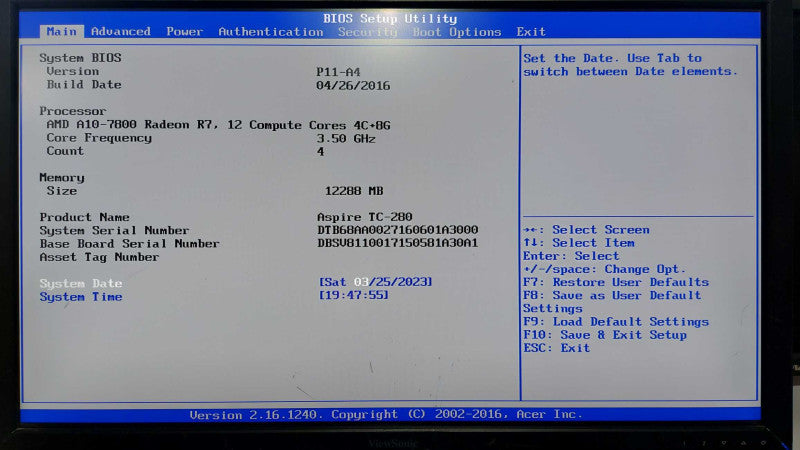Click the AMD A10-7800 processor line
The height and width of the screenshot is (450, 800).
pyautogui.click(x=218, y=125)
